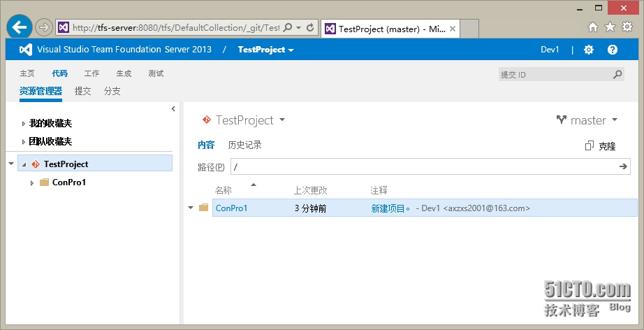Click the git repository icon beside TestProject heading
The width and height of the screenshot is (644, 330).
click(206, 120)
